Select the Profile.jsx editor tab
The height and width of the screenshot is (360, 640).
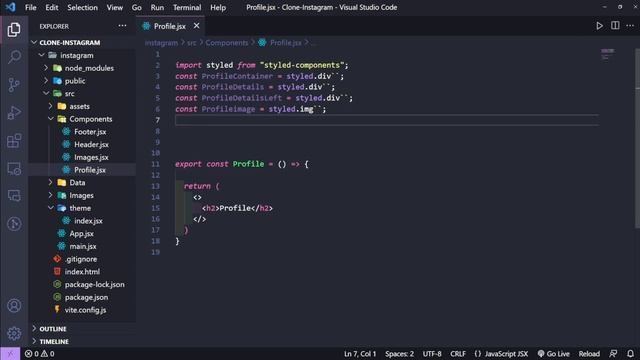click(x=170, y=26)
